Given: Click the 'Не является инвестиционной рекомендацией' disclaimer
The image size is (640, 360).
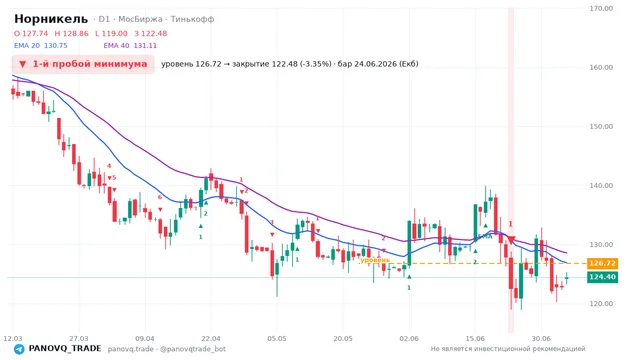Looking at the screenshot, I should [508, 349].
